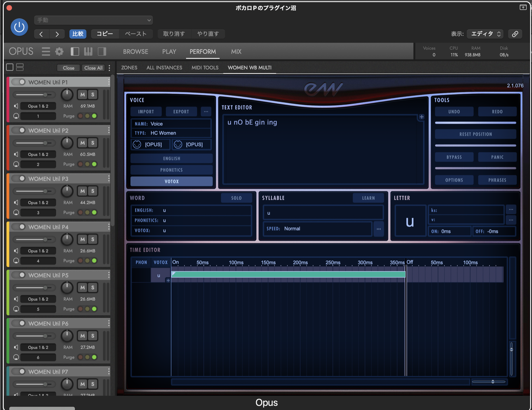
Task: Click the speaker icon for WOMEN Util P1
Action: tap(16, 106)
